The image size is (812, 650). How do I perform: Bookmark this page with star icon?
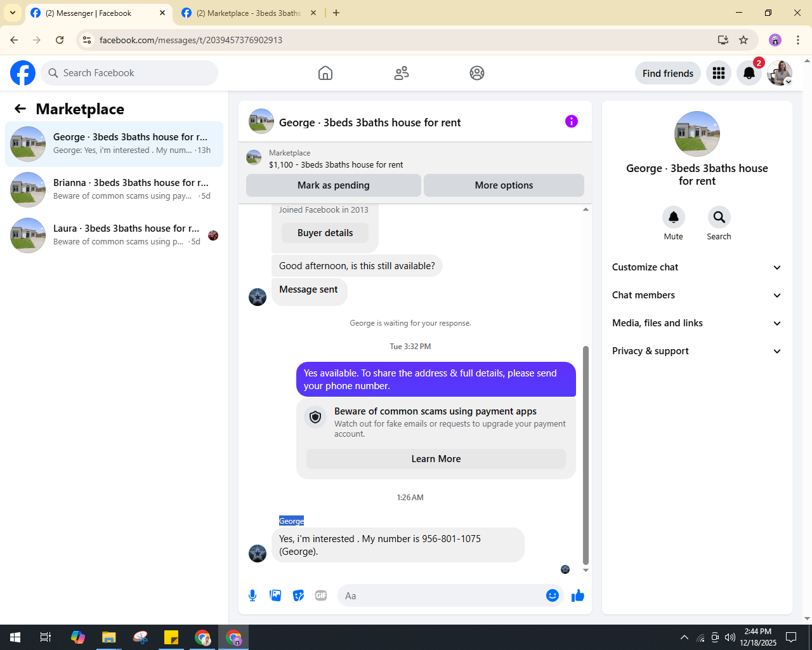(743, 40)
